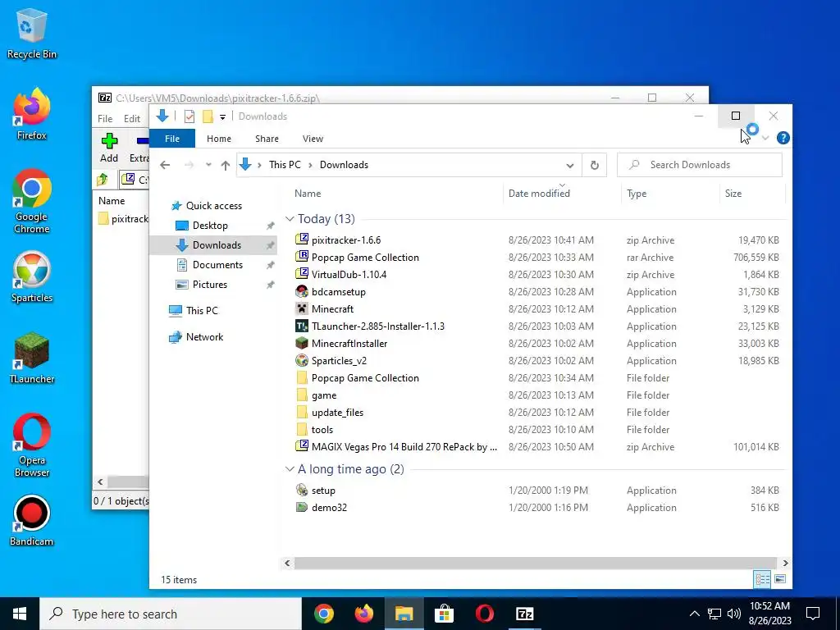840x630 pixels.
Task: Open Customize Quick Access Toolbar dropdown
Action: pyautogui.click(x=222, y=116)
